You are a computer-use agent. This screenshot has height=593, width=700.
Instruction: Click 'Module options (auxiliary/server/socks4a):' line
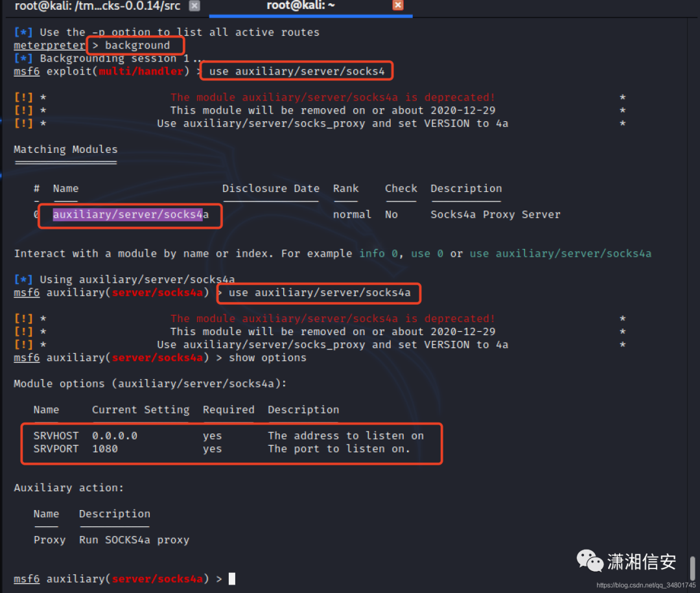click(x=150, y=384)
